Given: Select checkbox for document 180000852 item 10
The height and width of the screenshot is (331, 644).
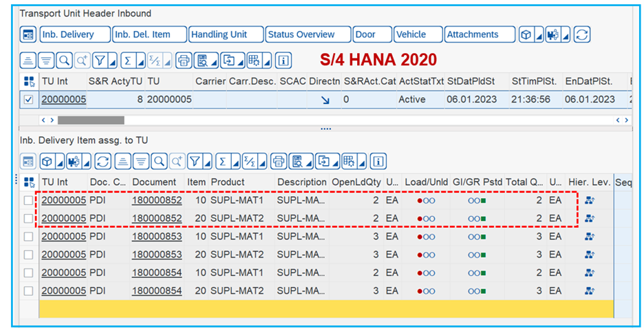Looking at the screenshot, I should click(28, 200).
